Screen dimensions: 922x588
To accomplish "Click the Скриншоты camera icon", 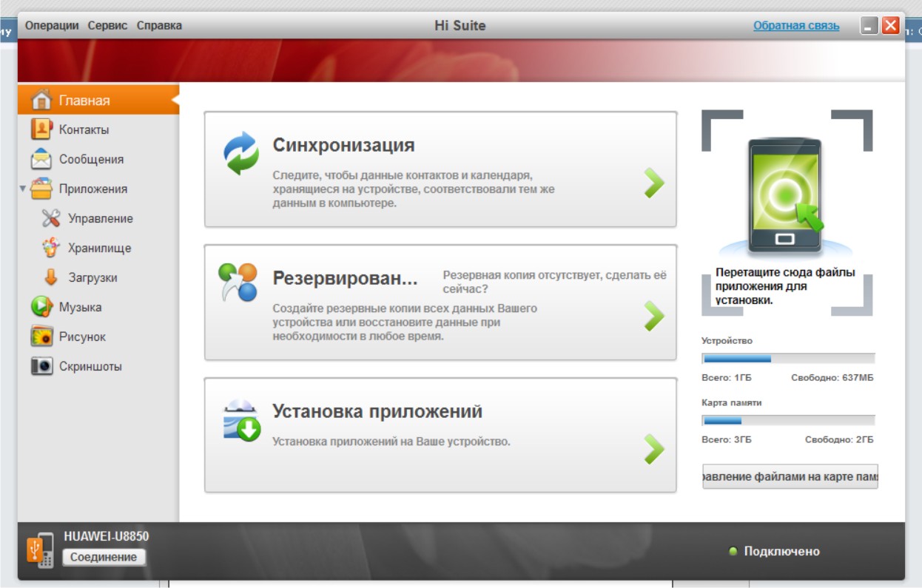I will pyautogui.click(x=41, y=366).
